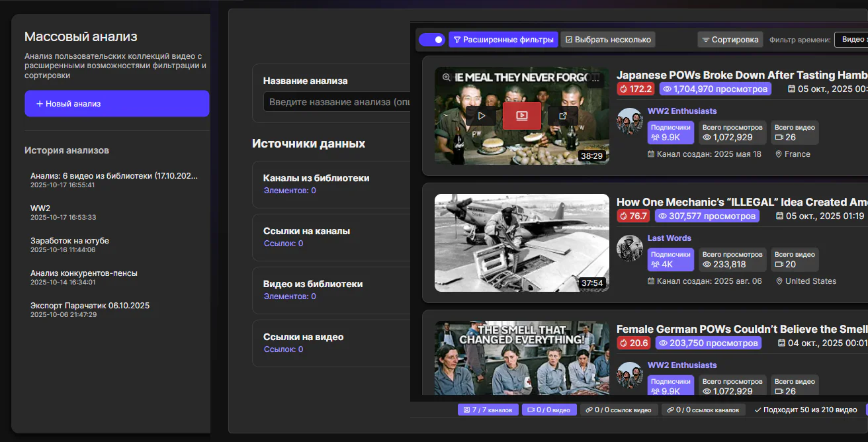The width and height of the screenshot is (868, 442).
Task: Click the zoom magnifier icon on the first thumbnail
Action: pos(447,77)
